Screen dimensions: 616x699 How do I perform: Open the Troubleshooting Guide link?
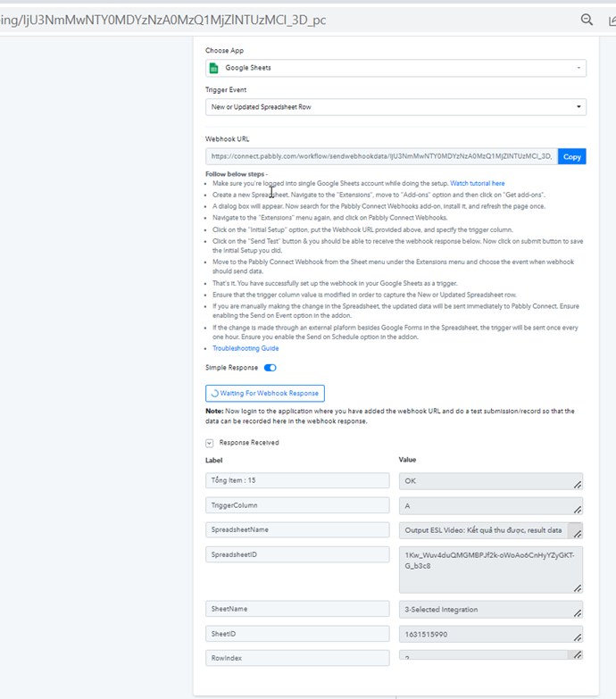[246, 348]
